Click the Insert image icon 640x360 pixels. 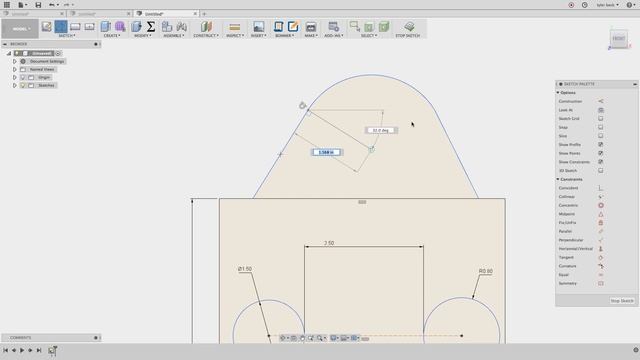258,27
